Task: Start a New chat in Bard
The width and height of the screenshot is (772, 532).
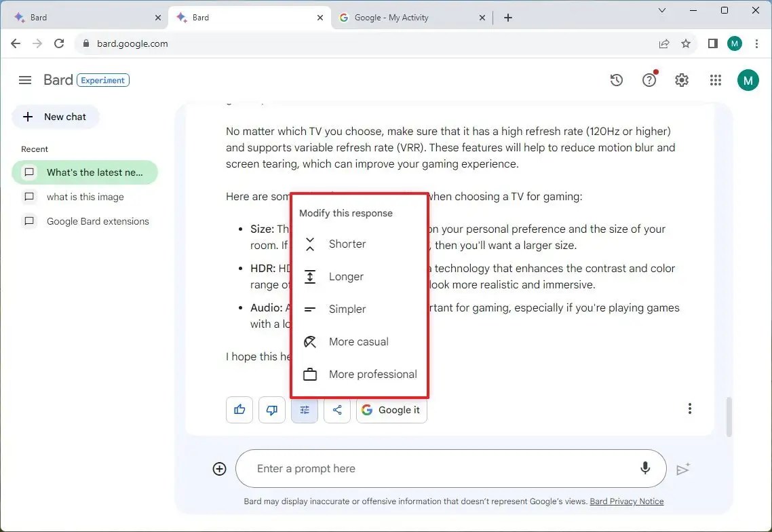Action: (56, 117)
